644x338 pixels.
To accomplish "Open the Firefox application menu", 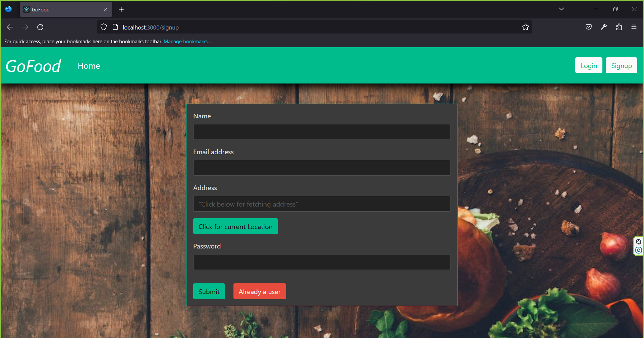I will coord(634,27).
